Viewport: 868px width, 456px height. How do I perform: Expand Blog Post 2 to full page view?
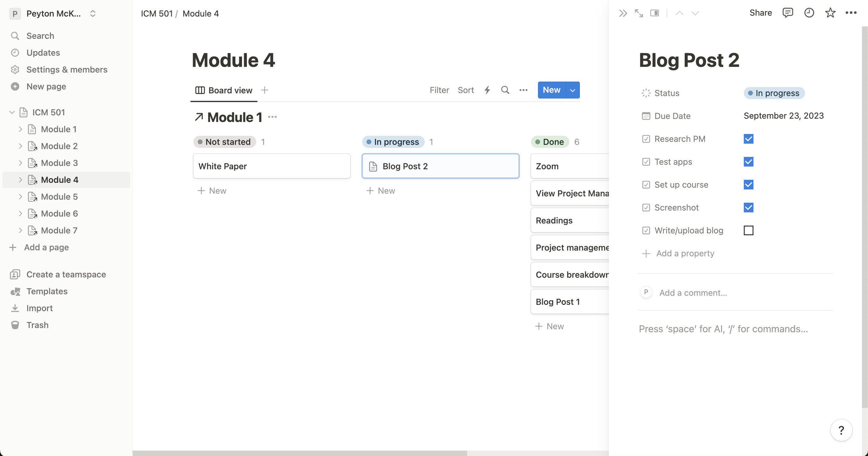(x=639, y=13)
